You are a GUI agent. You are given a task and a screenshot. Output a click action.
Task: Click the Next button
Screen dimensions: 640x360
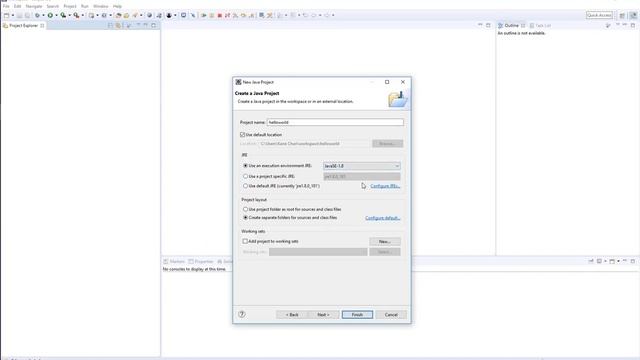tap(323, 315)
